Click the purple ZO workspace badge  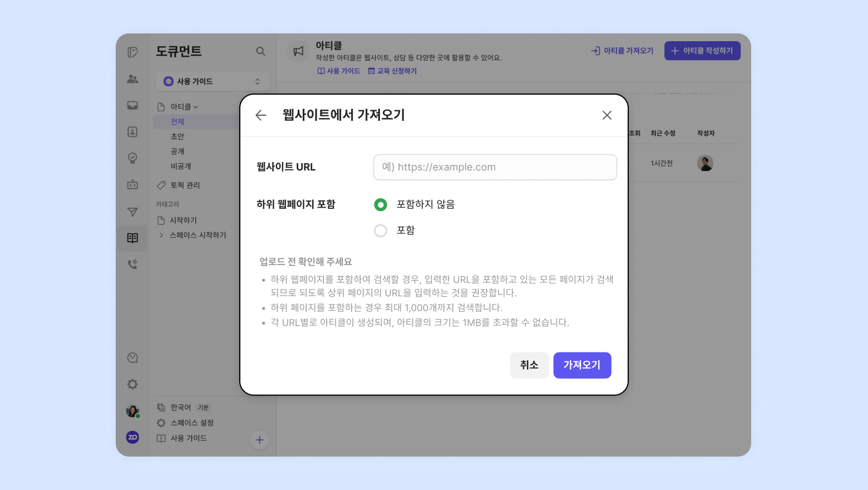click(132, 437)
